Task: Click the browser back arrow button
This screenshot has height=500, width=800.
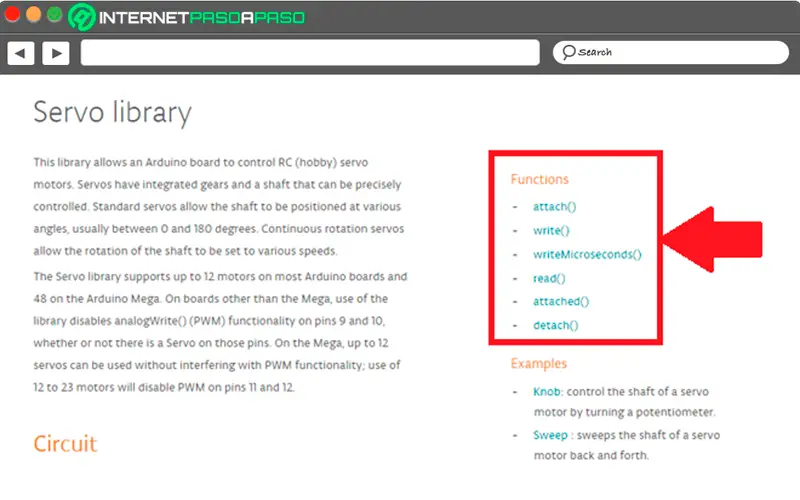Action: [21, 53]
